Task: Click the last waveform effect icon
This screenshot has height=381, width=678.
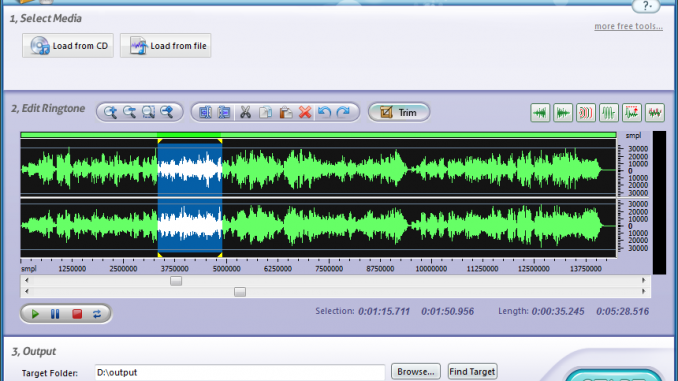Action: [x=655, y=113]
